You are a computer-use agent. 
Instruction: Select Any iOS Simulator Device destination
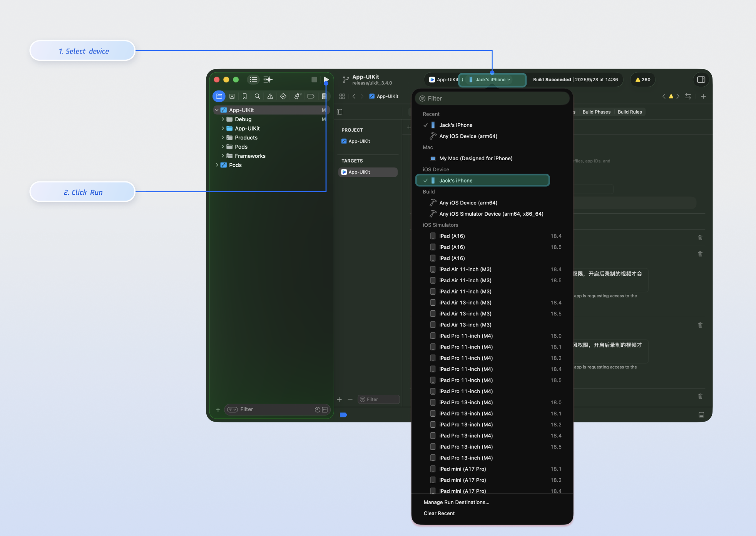pyautogui.click(x=491, y=214)
